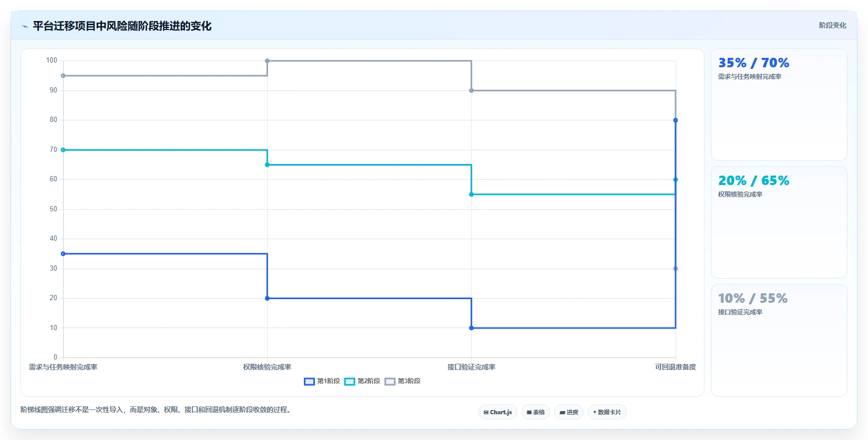Image resolution: width=868 pixels, height=440 pixels.
Task: Click the 表格 chip in the footer
Action: coord(536,412)
